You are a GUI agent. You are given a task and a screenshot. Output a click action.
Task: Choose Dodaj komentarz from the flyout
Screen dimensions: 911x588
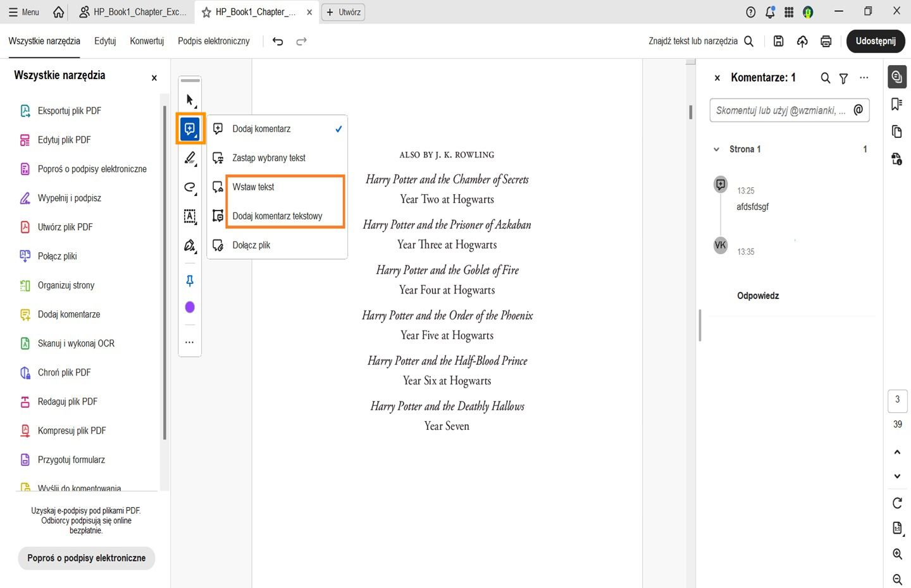point(277,129)
